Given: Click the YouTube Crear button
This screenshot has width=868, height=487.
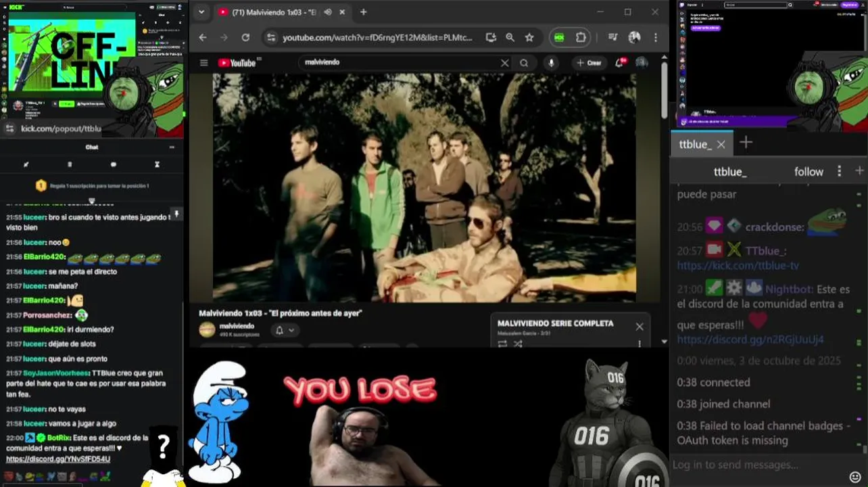Looking at the screenshot, I should (x=589, y=63).
